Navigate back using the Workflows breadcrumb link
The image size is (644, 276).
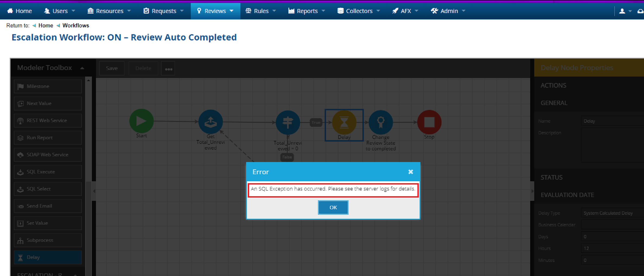pos(76,25)
